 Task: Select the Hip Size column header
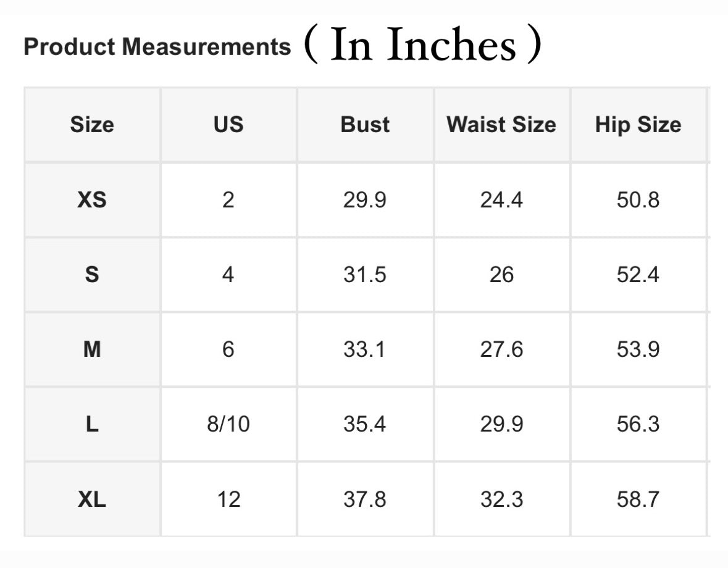point(638,125)
